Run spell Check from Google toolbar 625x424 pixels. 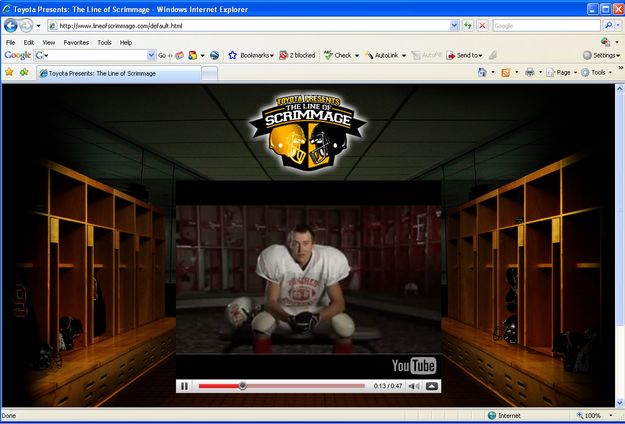[338, 55]
